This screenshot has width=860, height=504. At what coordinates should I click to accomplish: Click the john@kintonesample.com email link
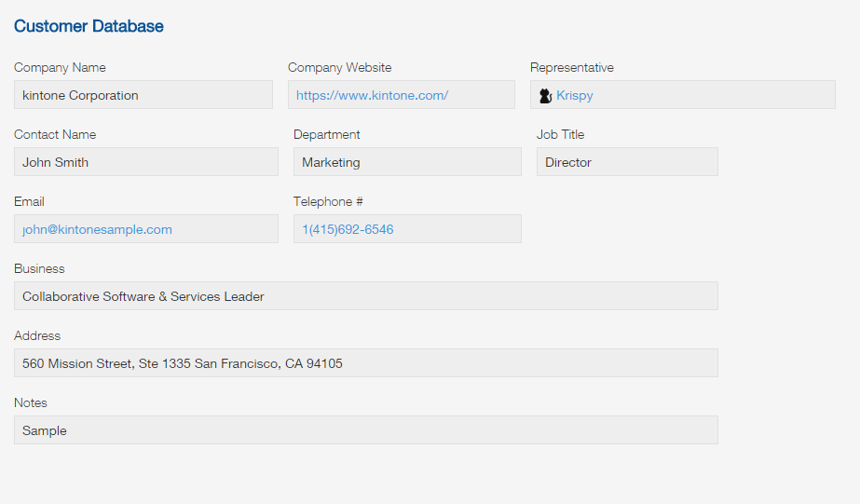97,229
